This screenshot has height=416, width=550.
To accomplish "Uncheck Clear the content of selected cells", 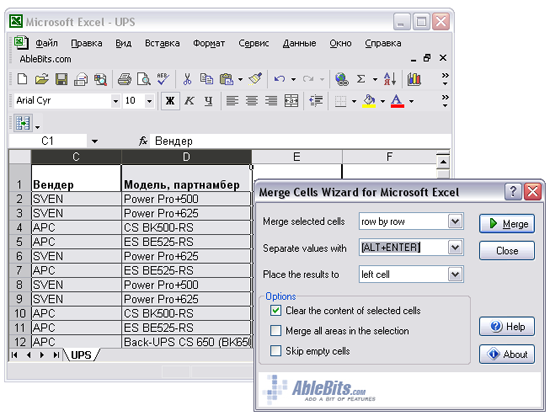I will pos(276,310).
